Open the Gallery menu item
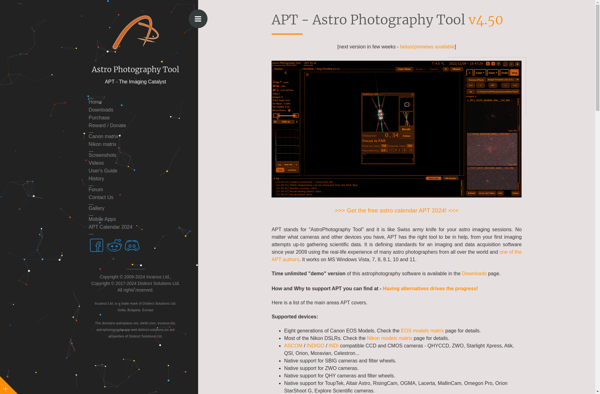 pyautogui.click(x=96, y=208)
